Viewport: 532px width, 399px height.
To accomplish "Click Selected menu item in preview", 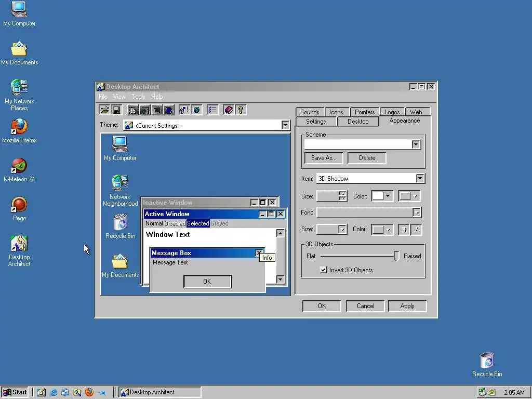I will click(x=198, y=223).
